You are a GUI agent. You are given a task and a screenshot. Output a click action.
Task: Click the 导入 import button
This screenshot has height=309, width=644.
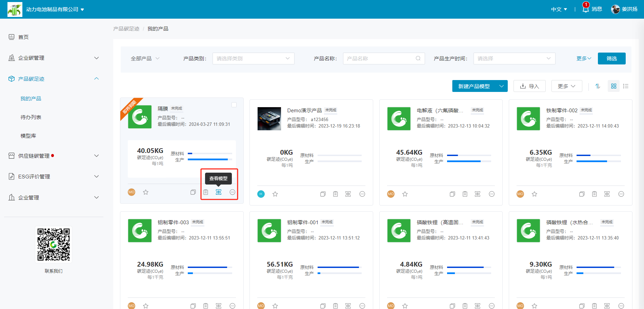529,86
